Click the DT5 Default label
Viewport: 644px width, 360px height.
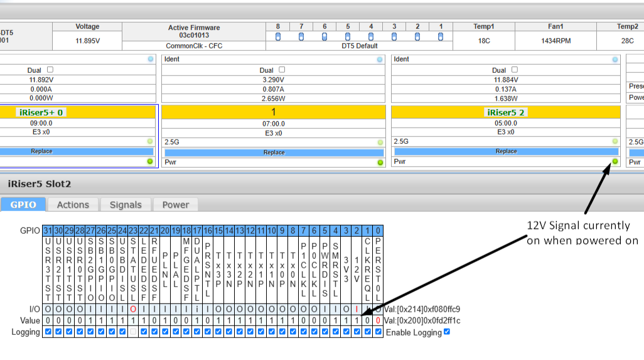pos(360,46)
